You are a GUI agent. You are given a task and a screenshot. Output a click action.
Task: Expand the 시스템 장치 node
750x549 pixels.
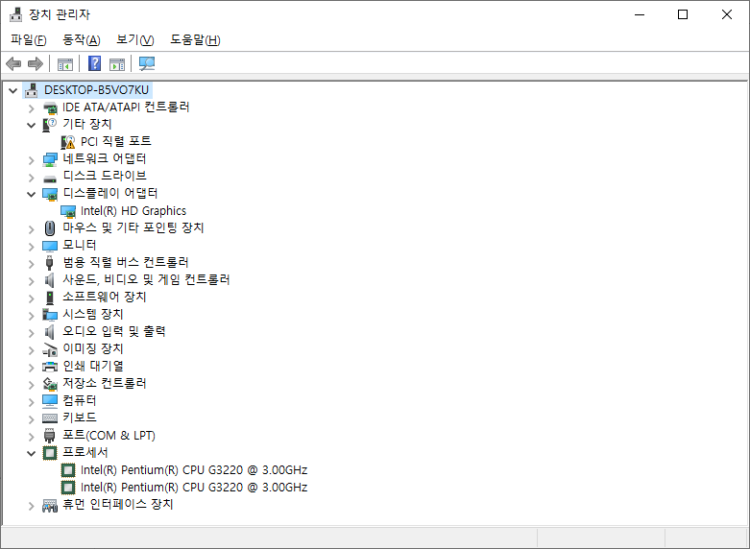point(31,316)
